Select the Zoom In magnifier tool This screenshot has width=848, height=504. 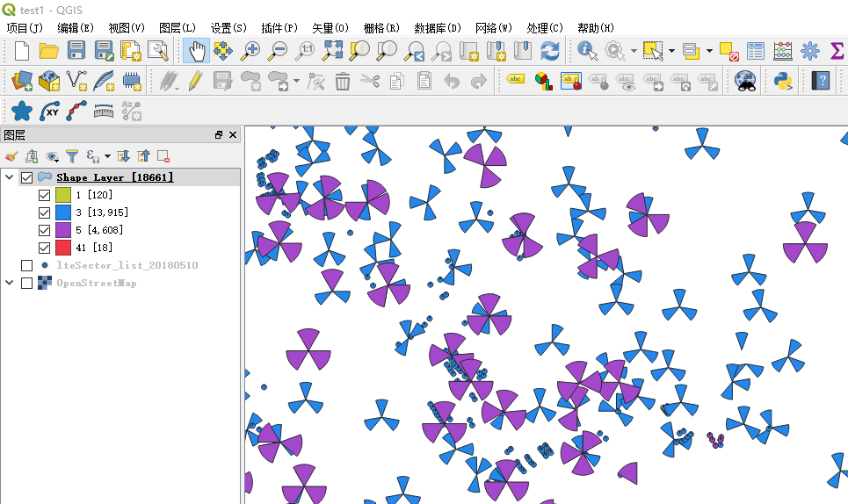coord(250,51)
